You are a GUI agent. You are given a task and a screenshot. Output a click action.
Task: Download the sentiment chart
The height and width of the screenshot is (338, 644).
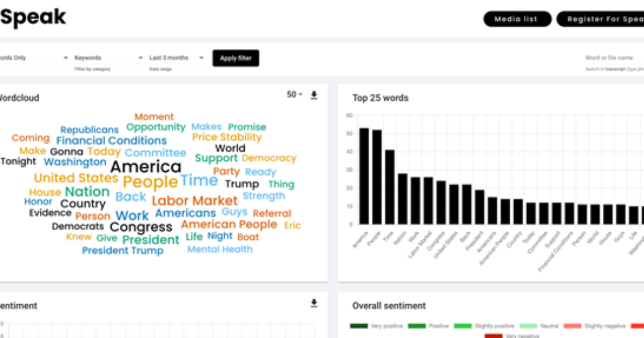(314, 303)
